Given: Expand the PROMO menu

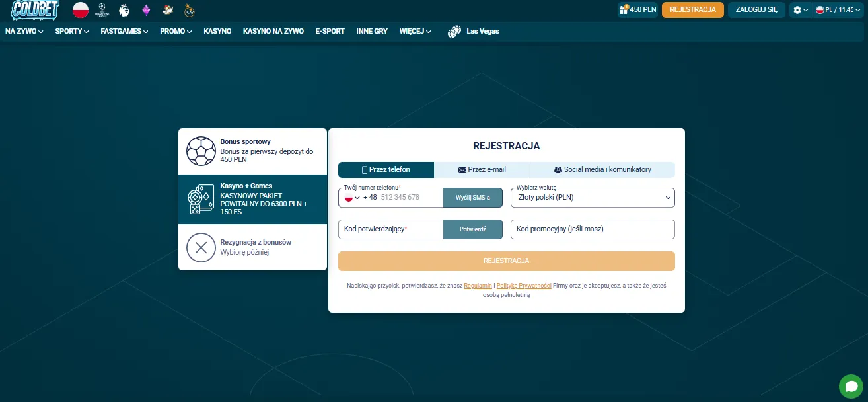Looking at the screenshot, I should coord(176,31).
